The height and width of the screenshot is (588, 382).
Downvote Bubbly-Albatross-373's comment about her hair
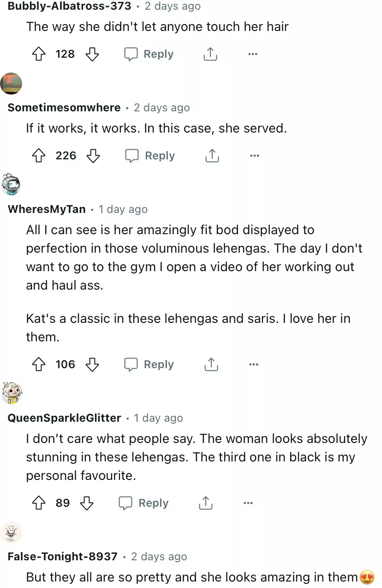click(92, 55)
